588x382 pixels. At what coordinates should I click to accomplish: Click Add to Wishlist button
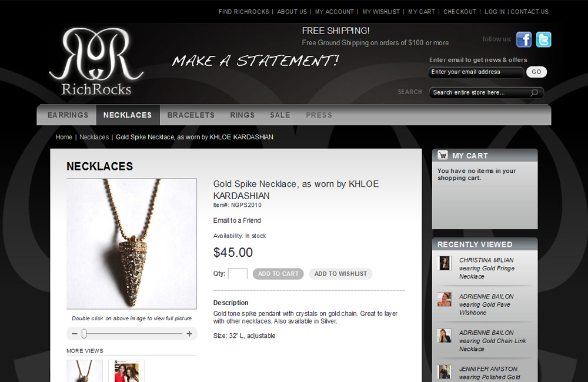tap(340, 274)
